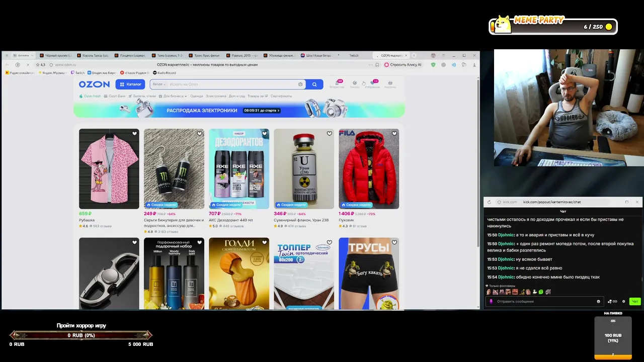
Task: Close the OZON маркетплейс tab
Action: (x=407, y=55)
